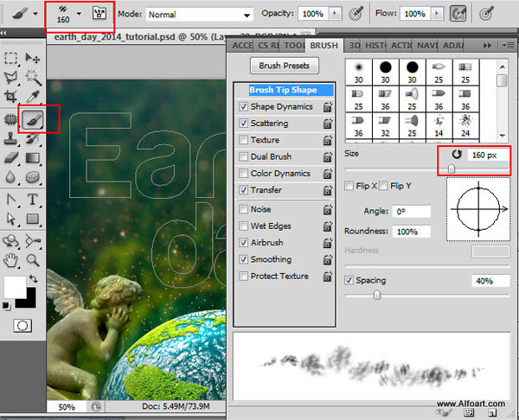The height and width of the screenshot is (420, 519).
Task: Enable Wet Edges checkbox
Action: (x=243, y=226)
